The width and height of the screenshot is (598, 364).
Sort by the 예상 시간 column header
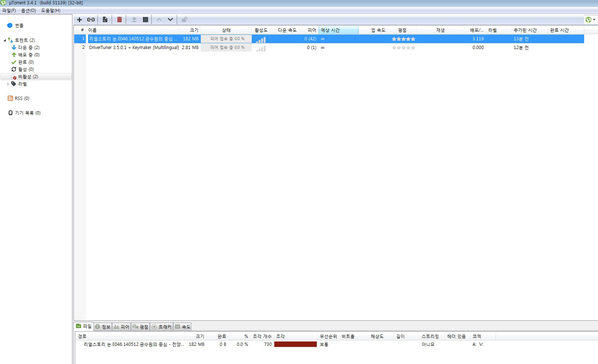339,30
